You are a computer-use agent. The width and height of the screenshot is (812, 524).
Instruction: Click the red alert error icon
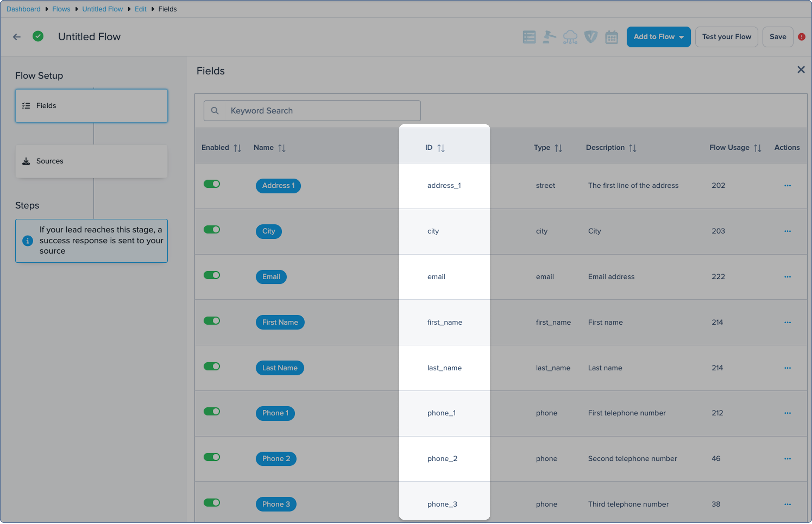(x=801, y=37)
